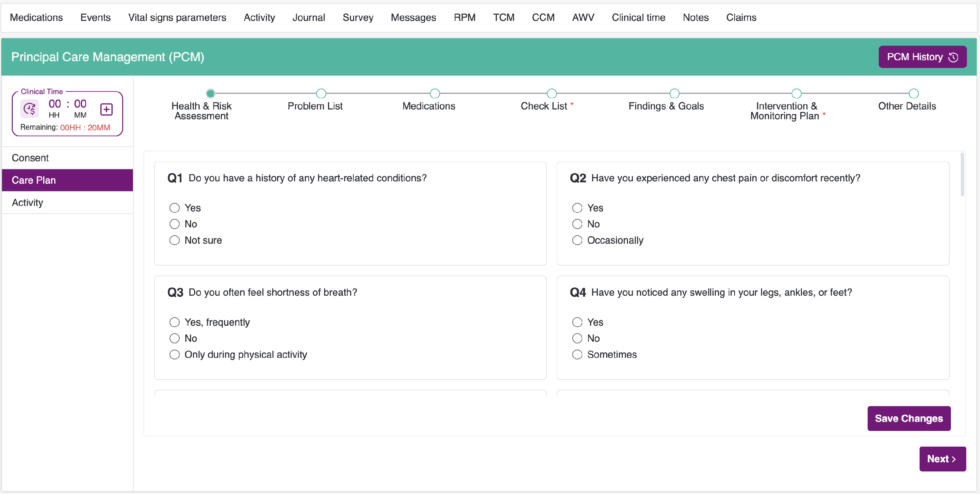Click the questionnaire vertical scrollbar

point(962,175)
